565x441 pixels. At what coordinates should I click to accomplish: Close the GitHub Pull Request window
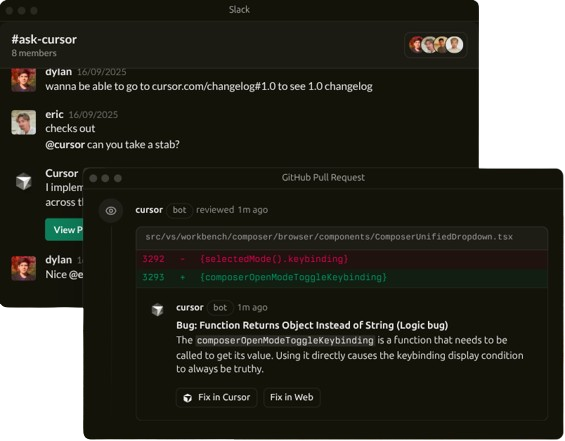point(93,178)
